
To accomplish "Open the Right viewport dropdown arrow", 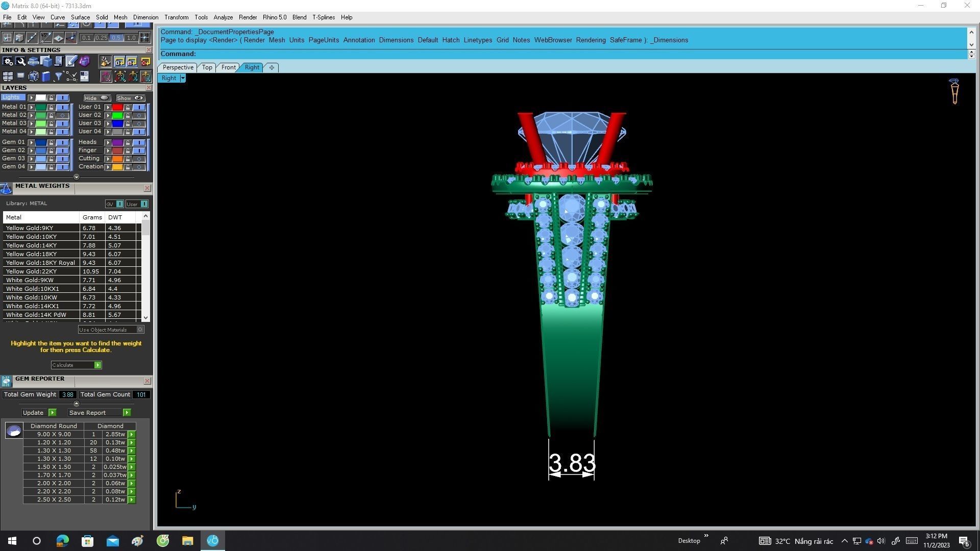I will [183, 78].
